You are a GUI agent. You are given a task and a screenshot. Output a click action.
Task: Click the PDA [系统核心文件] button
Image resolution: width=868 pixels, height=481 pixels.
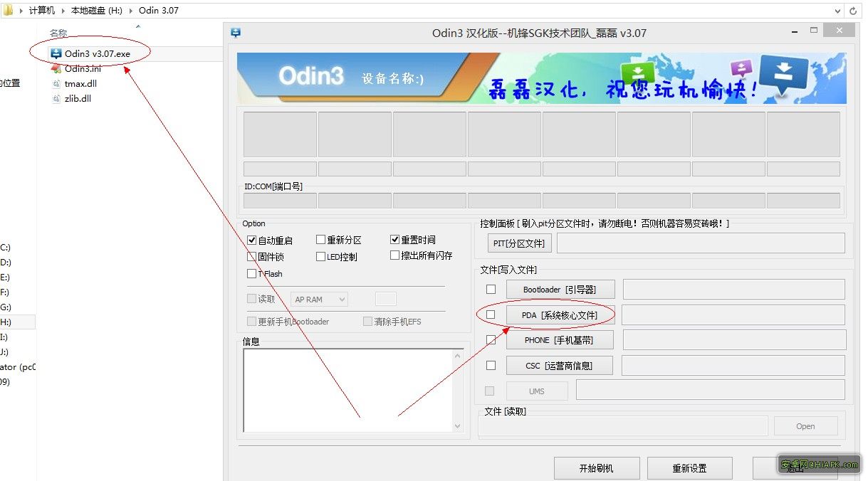pyautogui.click(x=559, y=315)
